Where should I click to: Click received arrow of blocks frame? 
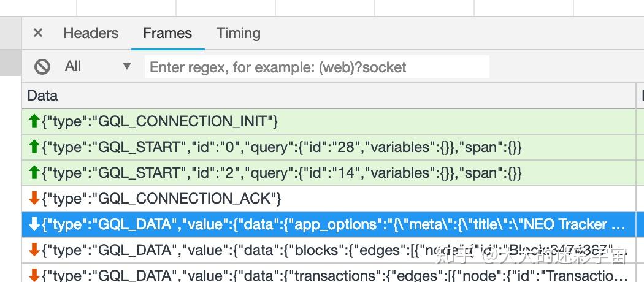click(34, 250)
